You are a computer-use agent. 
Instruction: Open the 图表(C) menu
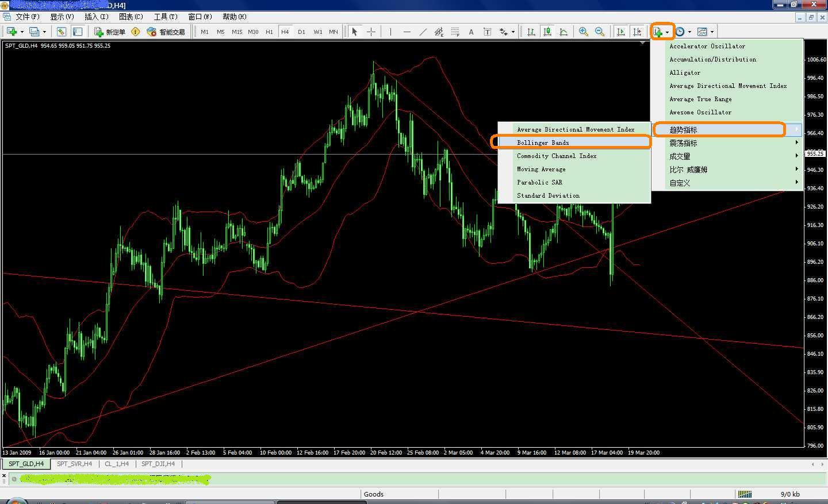131,17
